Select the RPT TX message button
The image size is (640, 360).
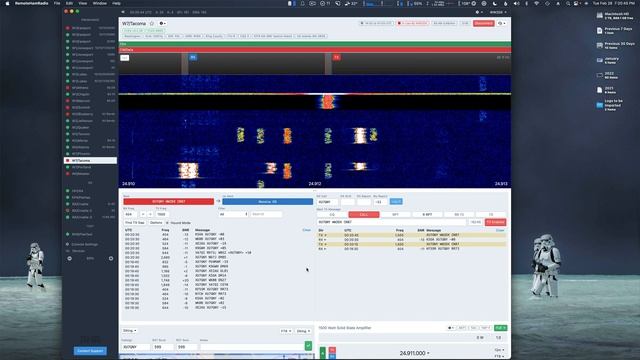pos(395,215)
